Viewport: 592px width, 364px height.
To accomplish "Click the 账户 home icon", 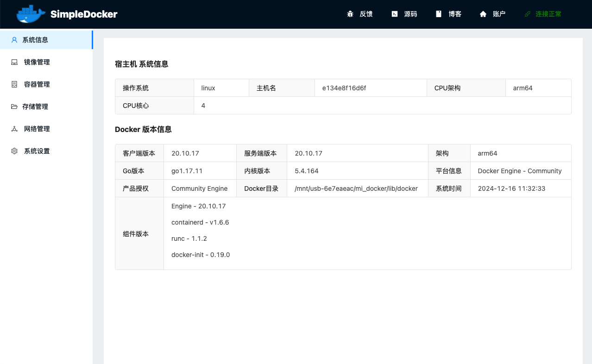I will pos(483,14).
